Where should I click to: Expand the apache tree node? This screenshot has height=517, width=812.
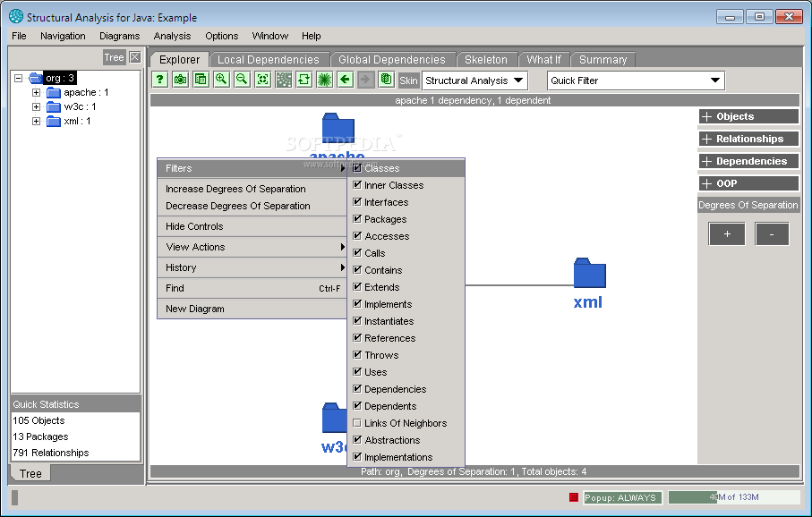point(36,93)
